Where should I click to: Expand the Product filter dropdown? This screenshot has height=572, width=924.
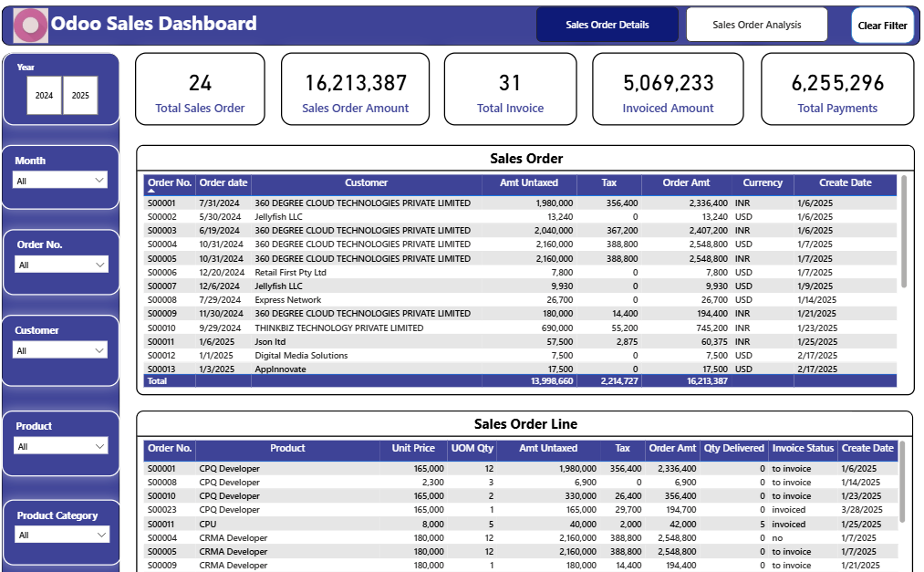pos(61,446)
